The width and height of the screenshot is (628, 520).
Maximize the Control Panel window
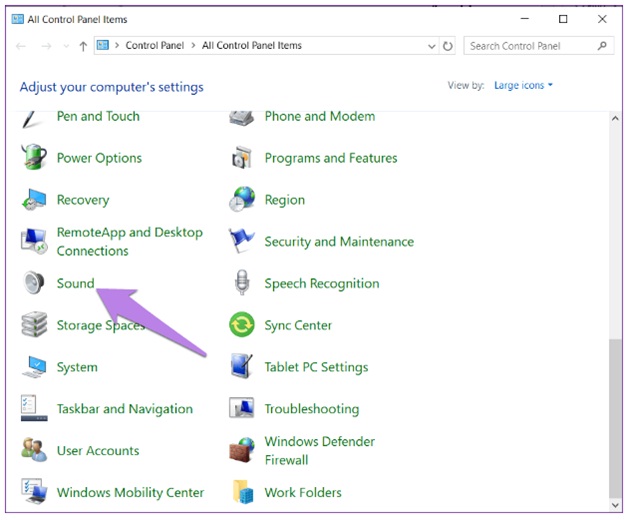click(x=563, y=19)
